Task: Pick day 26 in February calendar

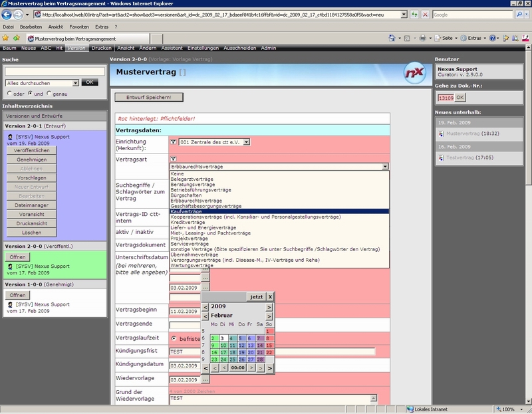Action: [241, 360]
